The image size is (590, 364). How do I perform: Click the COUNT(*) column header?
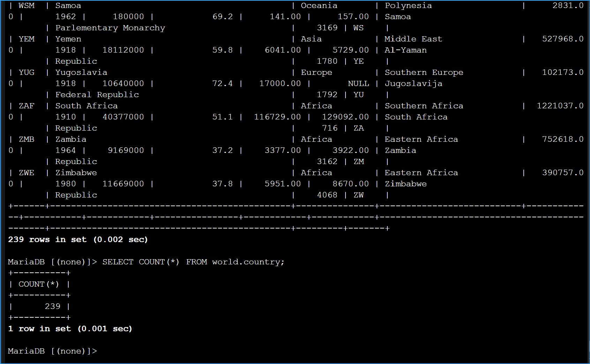pyautogui.click(x=39, y=284)
